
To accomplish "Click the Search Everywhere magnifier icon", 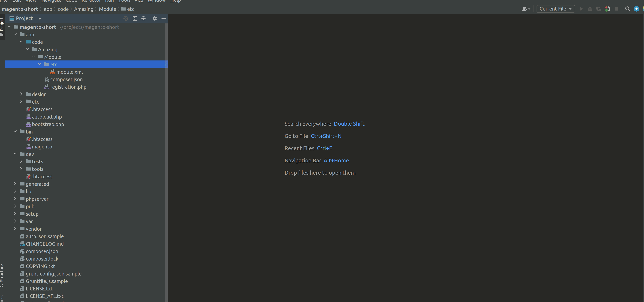I will point(627,9).
